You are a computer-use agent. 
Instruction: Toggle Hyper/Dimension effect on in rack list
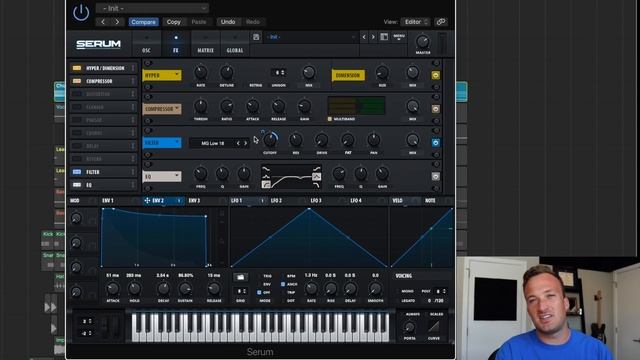[x=77, y=68]
